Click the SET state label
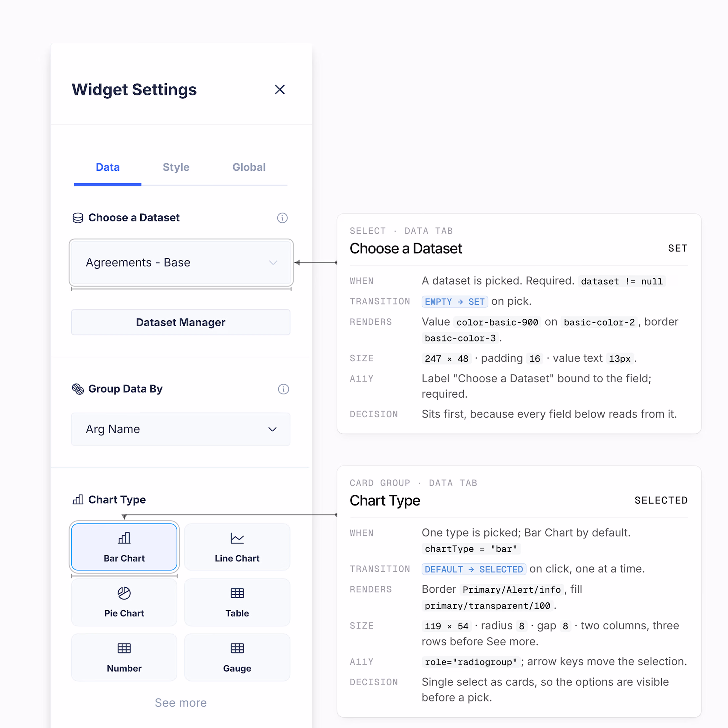Screen dimensions: 728x728 [x=678, y=248]
